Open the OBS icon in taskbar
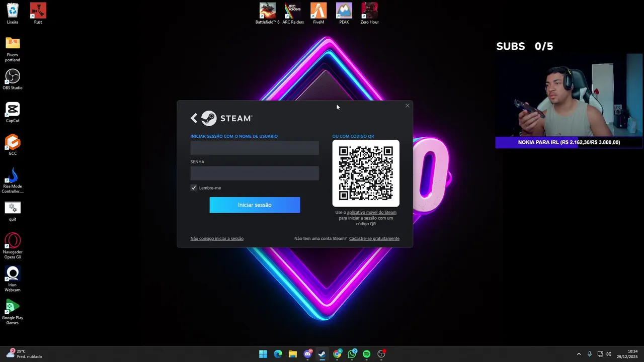The height and width of the screenshot is (362, 644). 381,354
